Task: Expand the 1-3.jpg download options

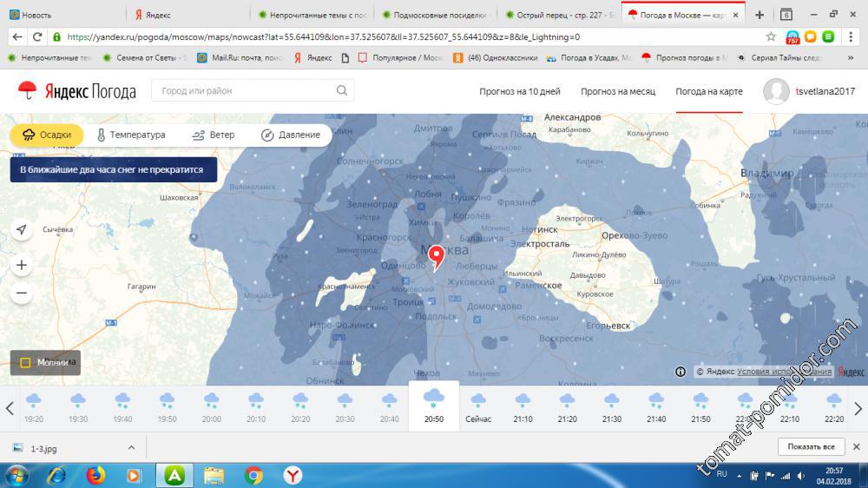Action: (x=131, y=447)
